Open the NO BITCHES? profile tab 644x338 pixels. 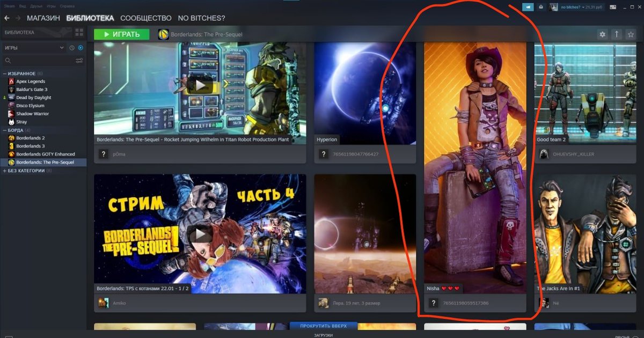tap(201, 18)
